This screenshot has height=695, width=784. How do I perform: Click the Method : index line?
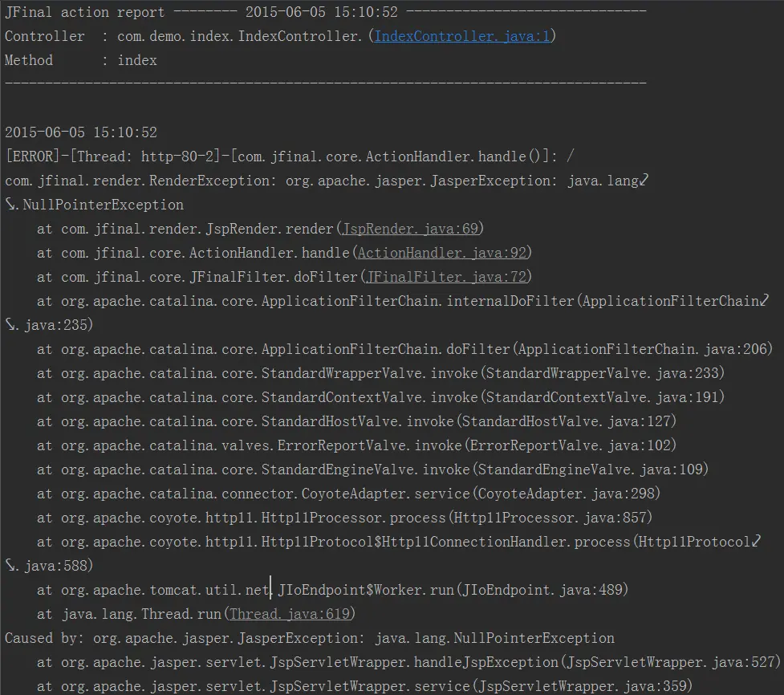81,60
